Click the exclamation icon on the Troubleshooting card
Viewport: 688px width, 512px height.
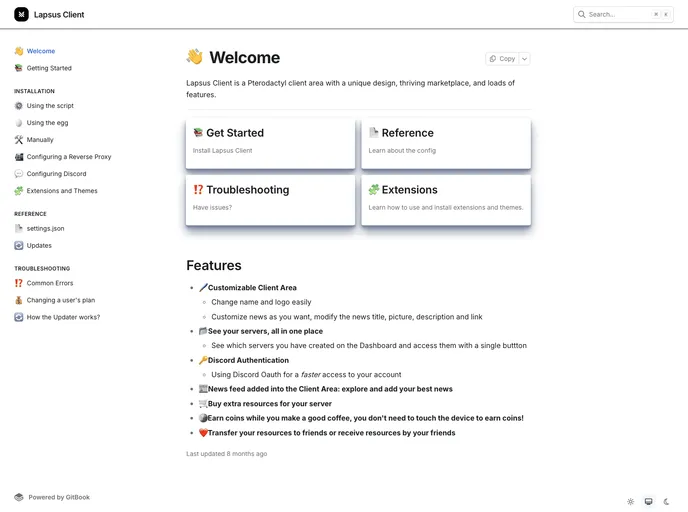[198, 190]
